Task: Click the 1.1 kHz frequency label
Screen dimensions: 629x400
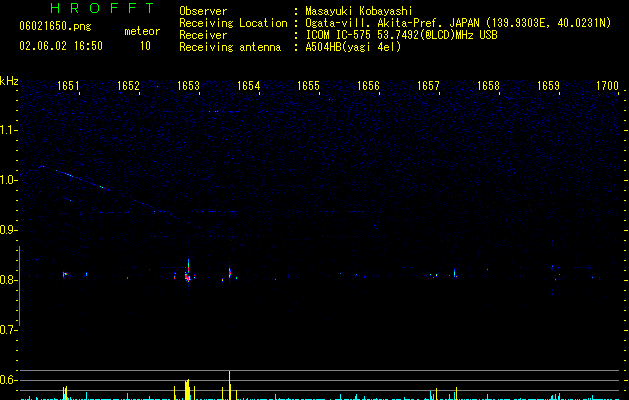Action: 8,130
